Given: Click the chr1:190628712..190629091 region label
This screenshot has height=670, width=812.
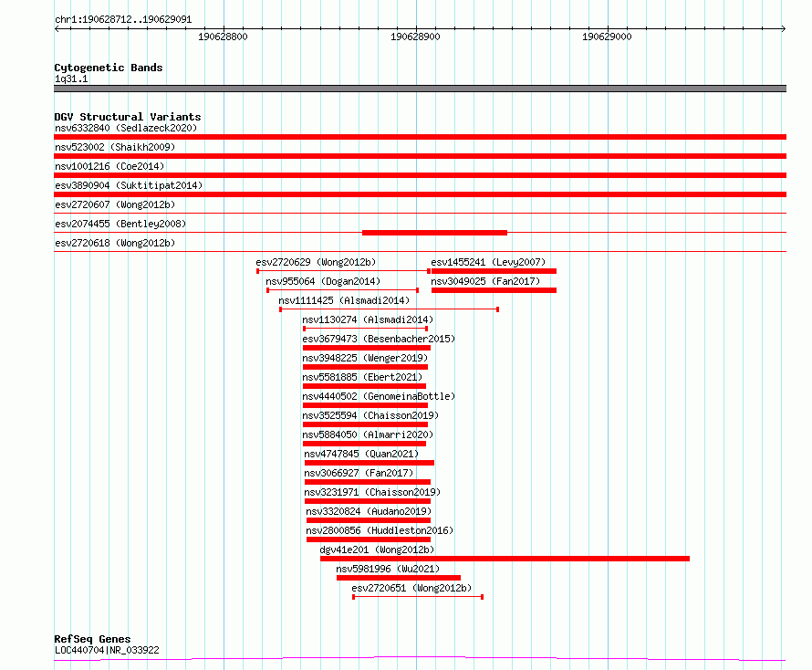Looking at the screenshot, I should (x=123, y=19).
